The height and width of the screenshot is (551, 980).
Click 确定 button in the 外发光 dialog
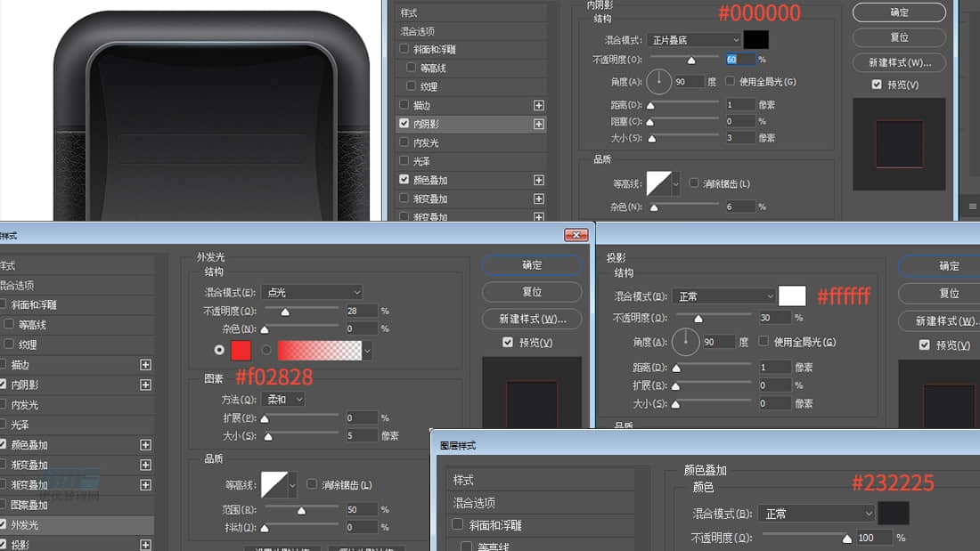click(532, 265)
